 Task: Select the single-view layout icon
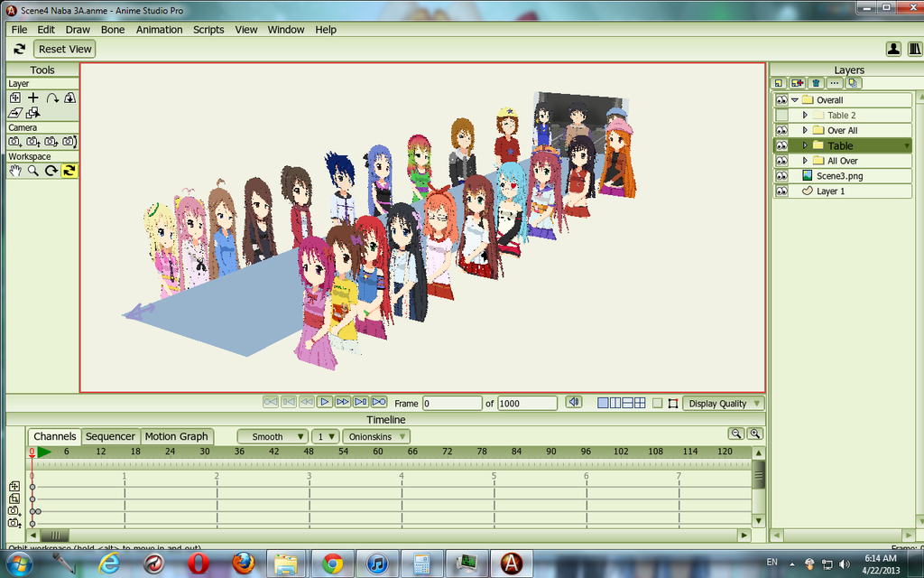[603, 403]
